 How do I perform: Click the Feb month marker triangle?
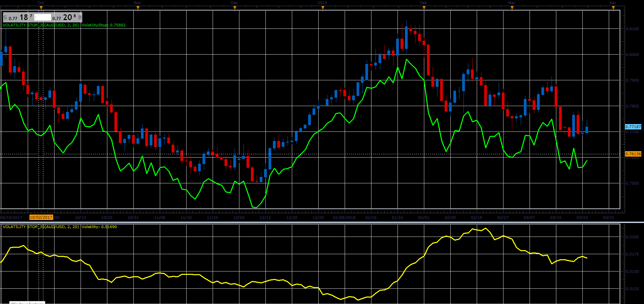click(424, 8)
